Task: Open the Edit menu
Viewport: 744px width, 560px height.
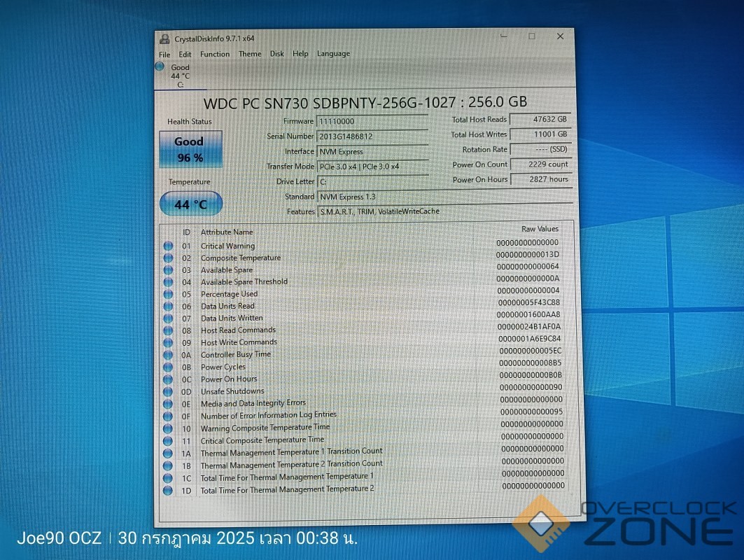Action: (185, 54)
